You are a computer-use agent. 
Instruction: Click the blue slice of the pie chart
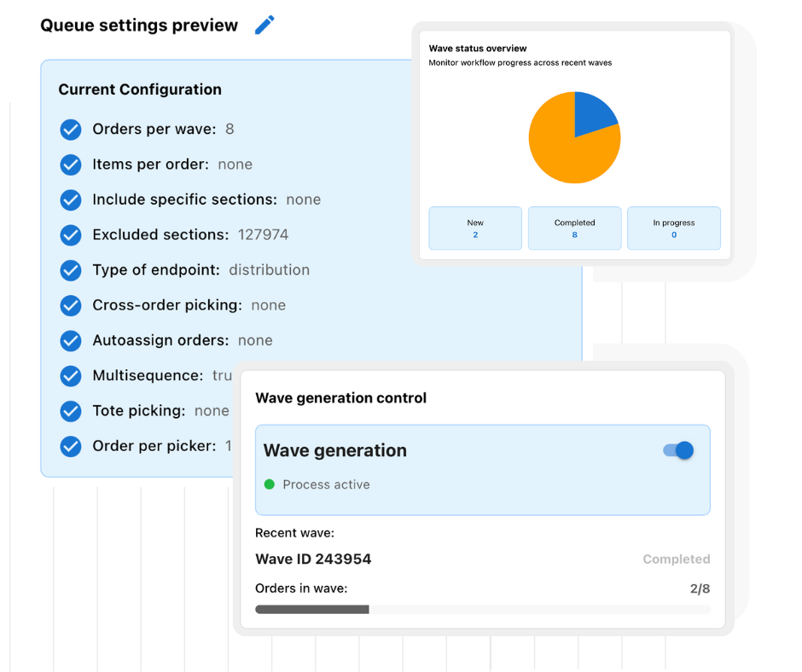pyautogui.click(x=593, y=113)
